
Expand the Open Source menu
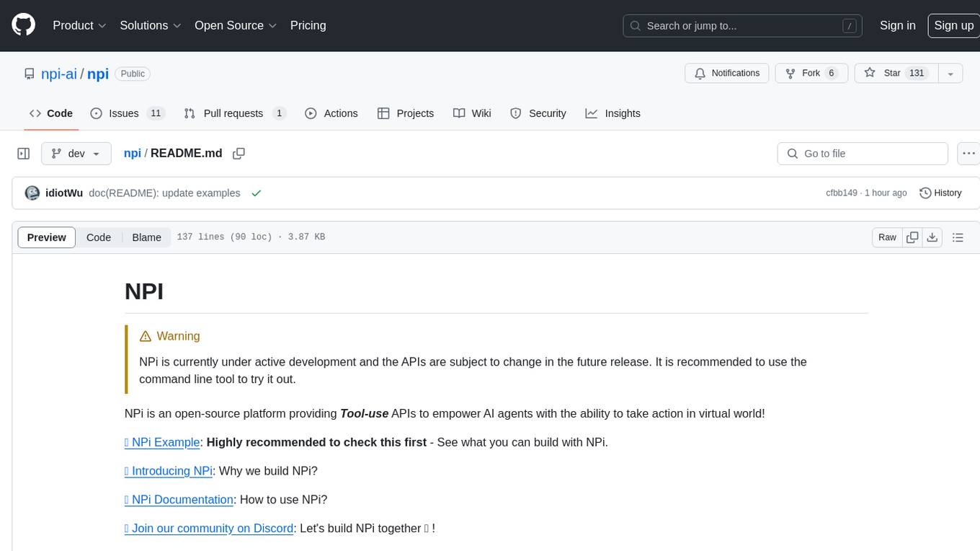pyautogui.click(x=236, y=25)
